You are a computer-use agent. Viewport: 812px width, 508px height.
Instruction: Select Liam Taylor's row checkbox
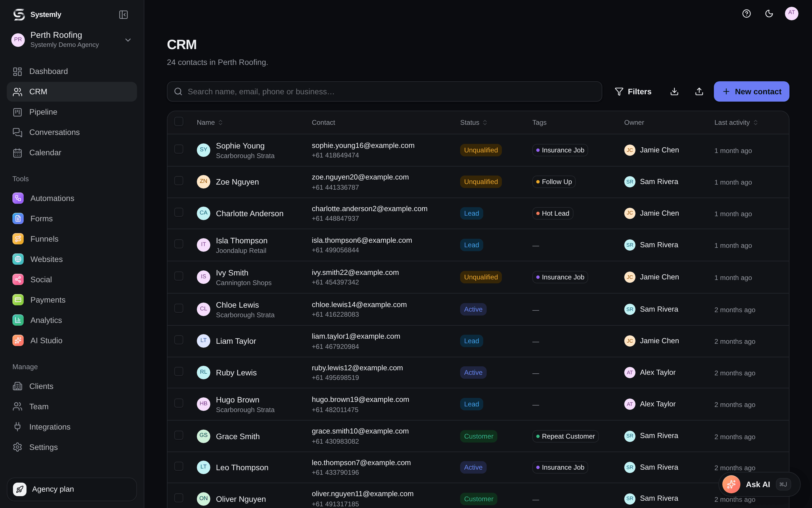(x=178, y=340)
